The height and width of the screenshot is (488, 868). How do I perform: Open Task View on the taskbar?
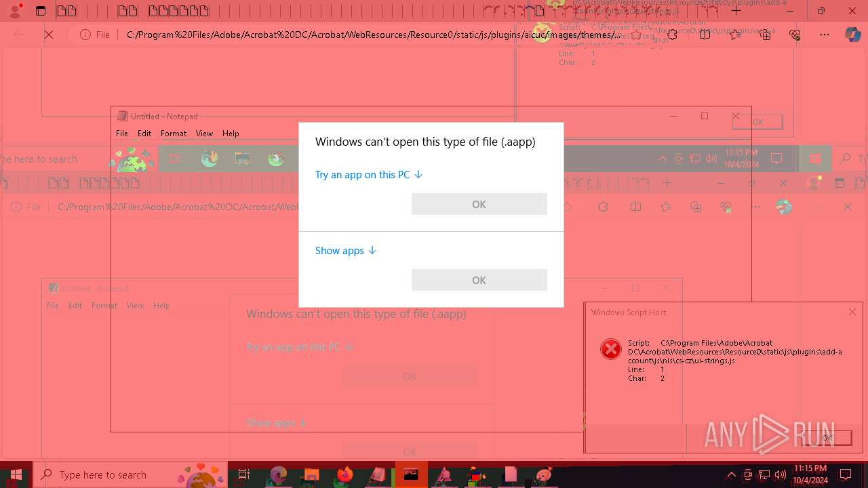[x=244, y=474]
